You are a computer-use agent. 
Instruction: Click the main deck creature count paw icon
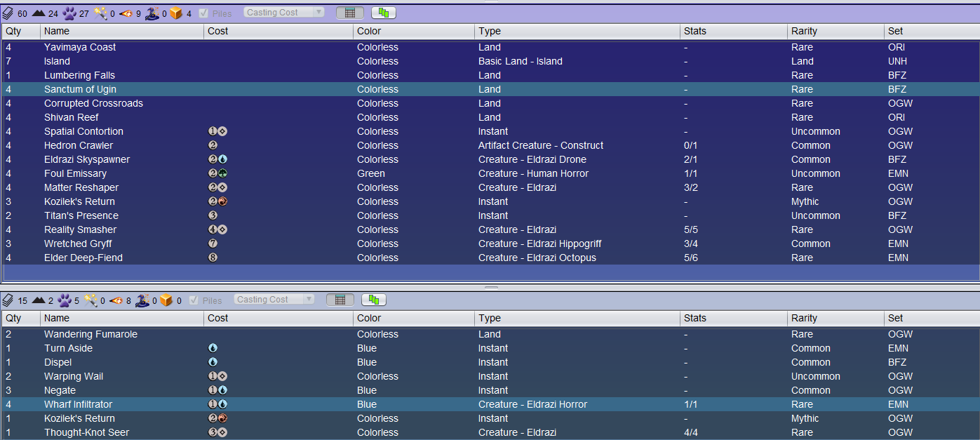69,13
